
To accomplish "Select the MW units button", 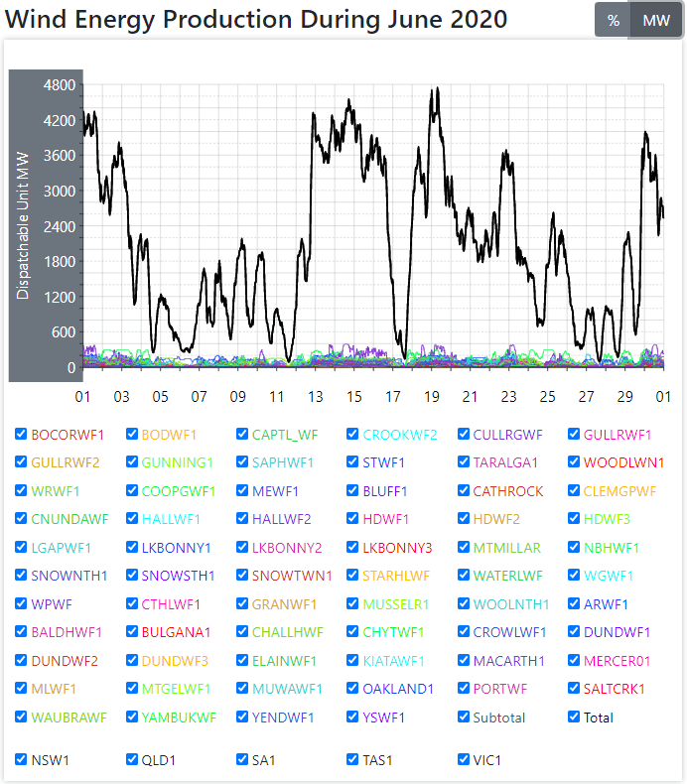I will pyautogui.click(x=656, y=21).
